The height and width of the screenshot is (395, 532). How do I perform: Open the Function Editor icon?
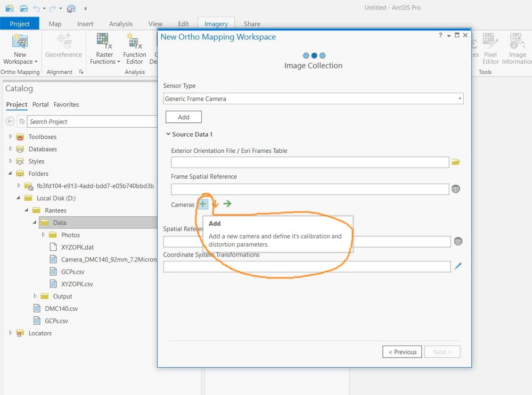(134, 41)
